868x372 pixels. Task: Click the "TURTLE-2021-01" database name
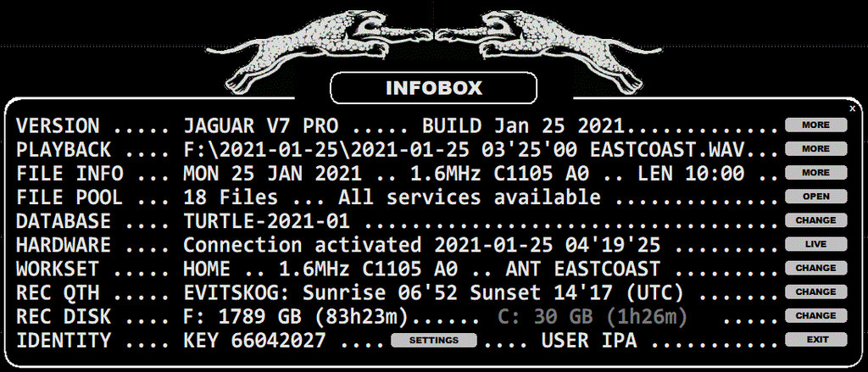click(266, 222)
